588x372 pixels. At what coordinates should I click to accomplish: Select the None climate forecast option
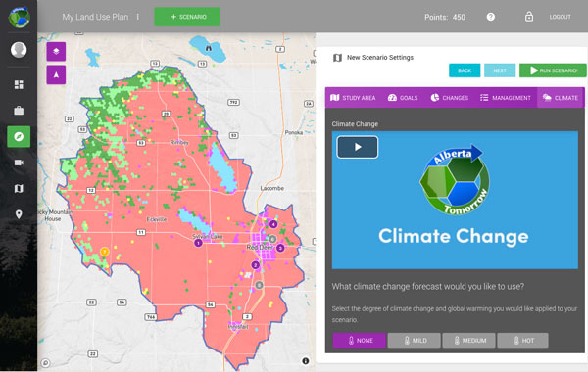[x=360, y=340]
